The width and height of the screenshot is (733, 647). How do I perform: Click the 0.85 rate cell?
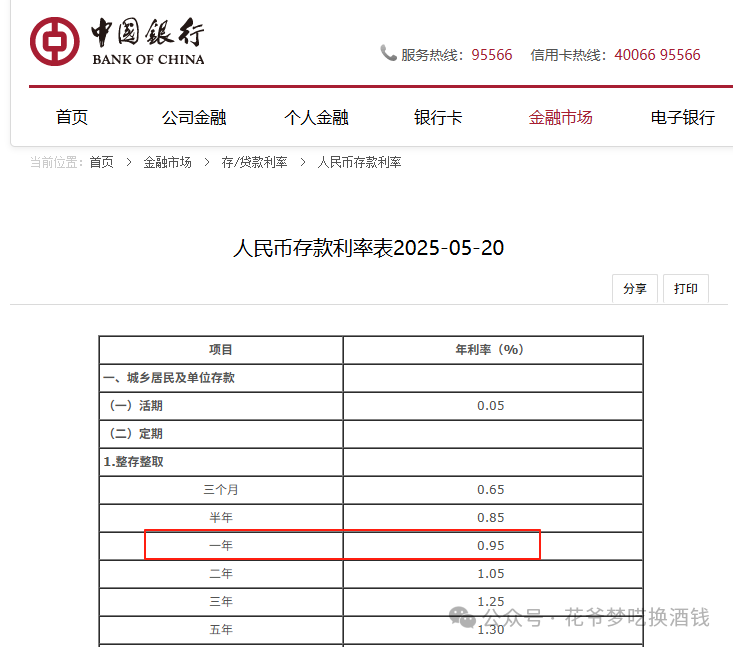tap(493, 518)
